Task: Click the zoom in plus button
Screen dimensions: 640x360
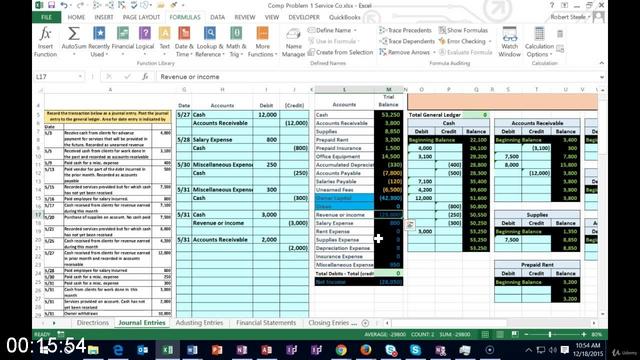Action: pyautogui.click(x=584, y=334)
